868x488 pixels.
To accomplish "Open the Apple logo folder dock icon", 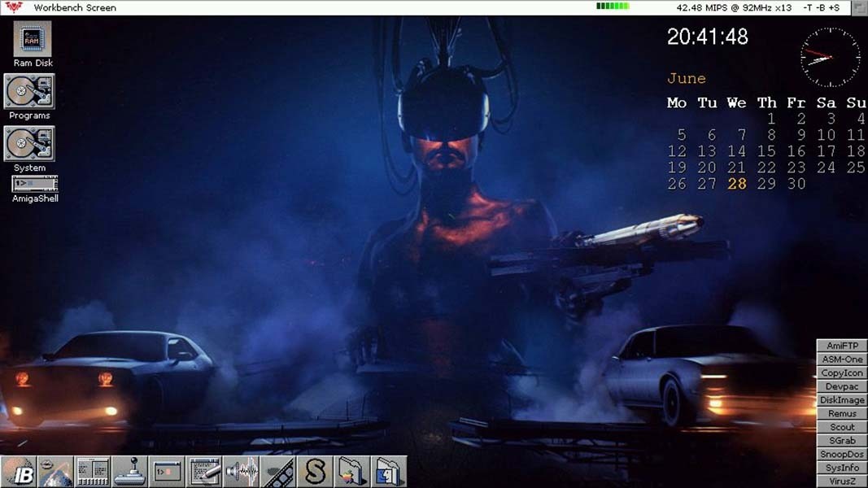I will [352, 472].
